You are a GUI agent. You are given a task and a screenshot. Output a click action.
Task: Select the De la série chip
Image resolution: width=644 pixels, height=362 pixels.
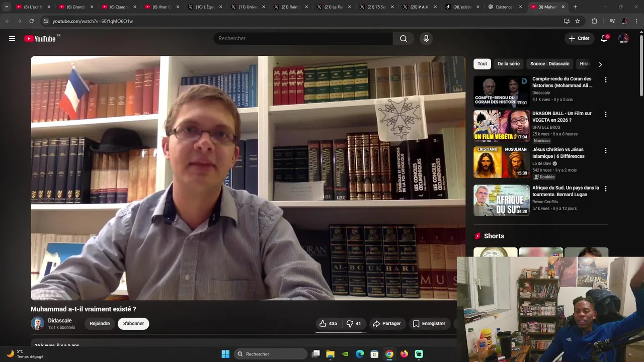(x=508, y=64)
